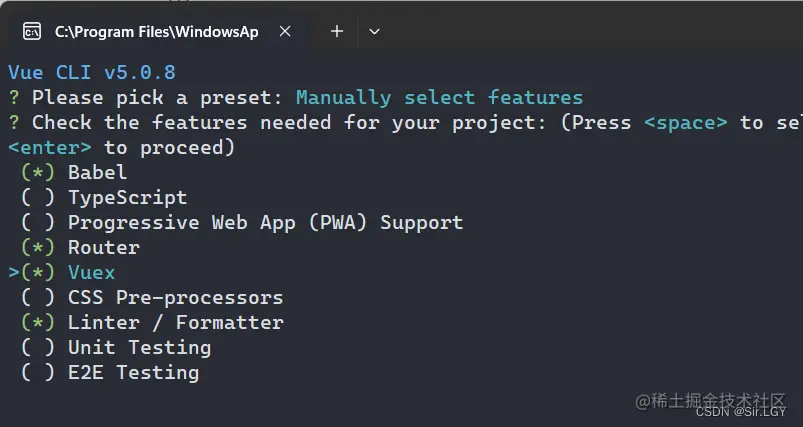The height and width of the screenshot is (427, 803).
Task: Open a new terminal tab with plus
Action: pos(337,32)
